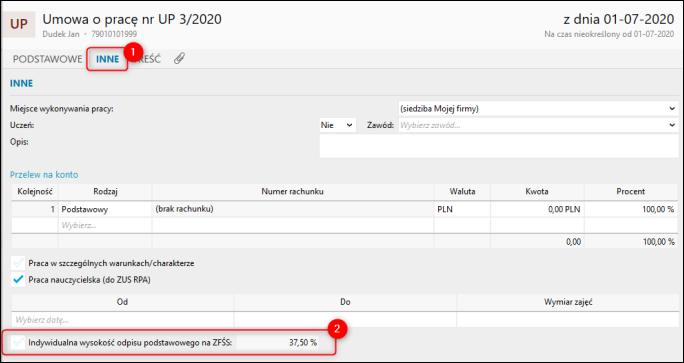The image size is (684, 363).
Task: Click the (brak rachunku) account cell
Action: [x=293, y=209]
